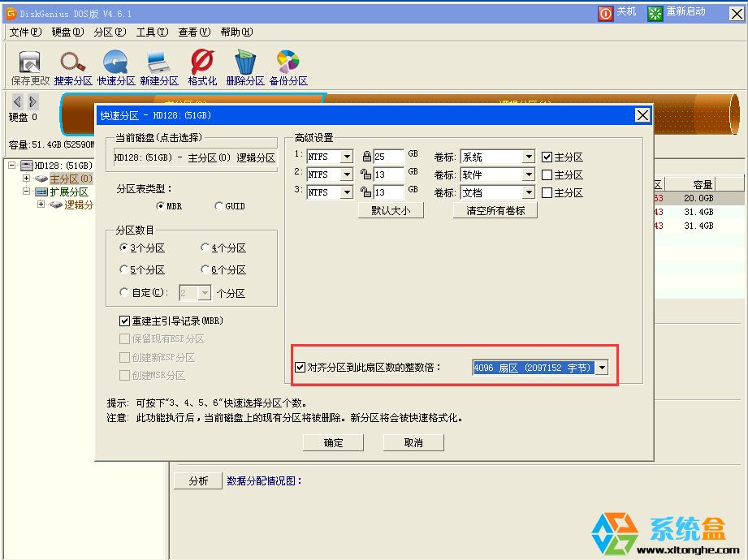Click the Default Size (默认大小) button
This screenshot has width=748, height=560.
[x=391, y=210]
